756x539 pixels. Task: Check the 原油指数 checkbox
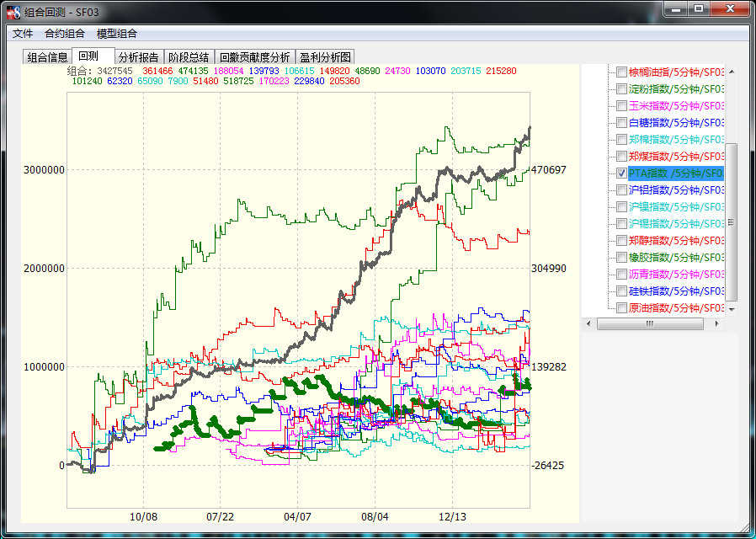621,307
